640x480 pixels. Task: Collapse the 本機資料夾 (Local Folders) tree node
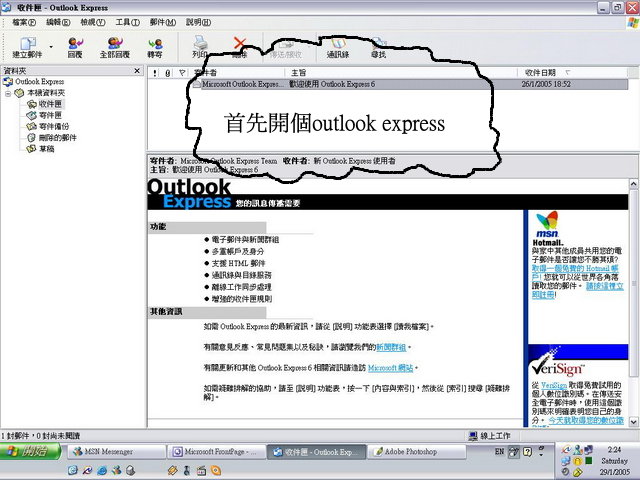pyautogui.click(x=9, y=93)
